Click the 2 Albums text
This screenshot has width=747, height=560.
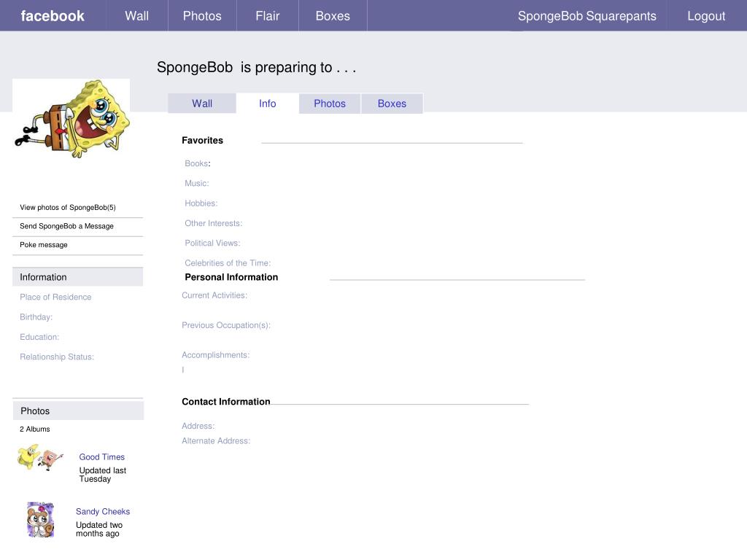pos(35,429)
